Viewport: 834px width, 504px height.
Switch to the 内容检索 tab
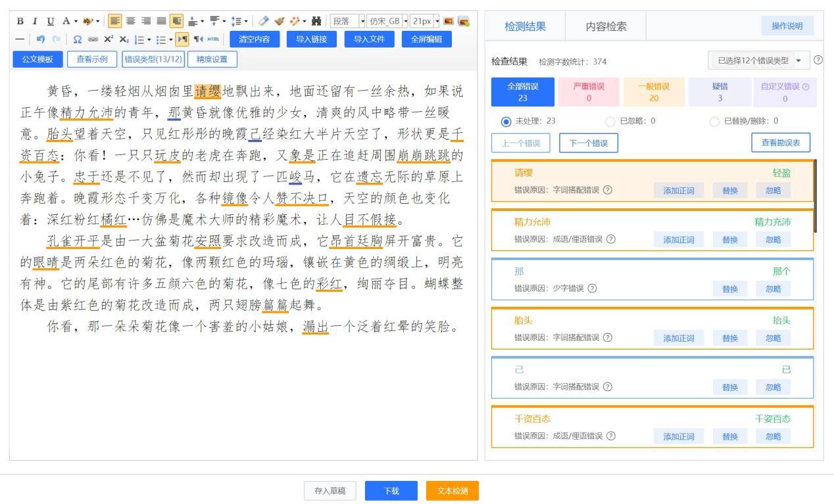click(606, 27)
